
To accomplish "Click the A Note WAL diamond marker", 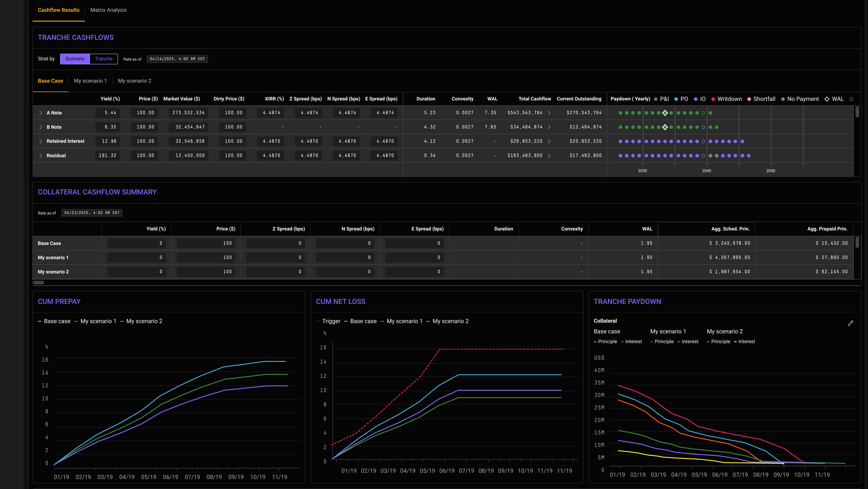I will click(x=665, y=113).
